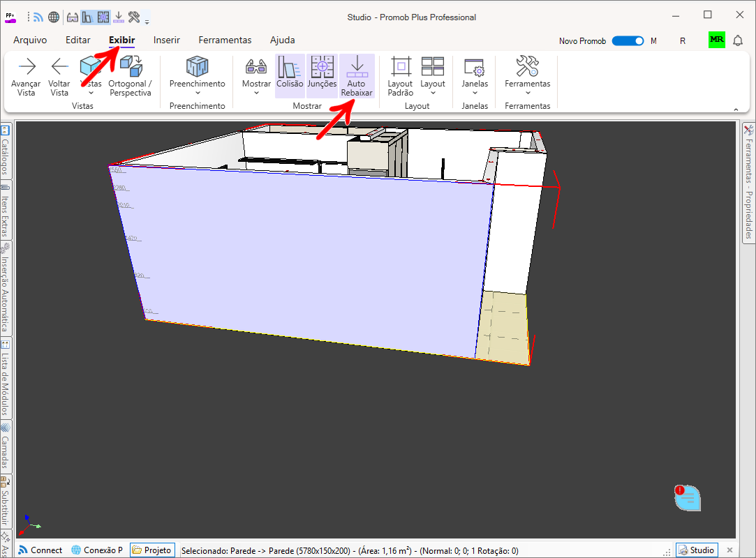This screenshot has width=756, height=558.
Task: Open the Itens Extras side panel
Action: click(x=6, y=210)
